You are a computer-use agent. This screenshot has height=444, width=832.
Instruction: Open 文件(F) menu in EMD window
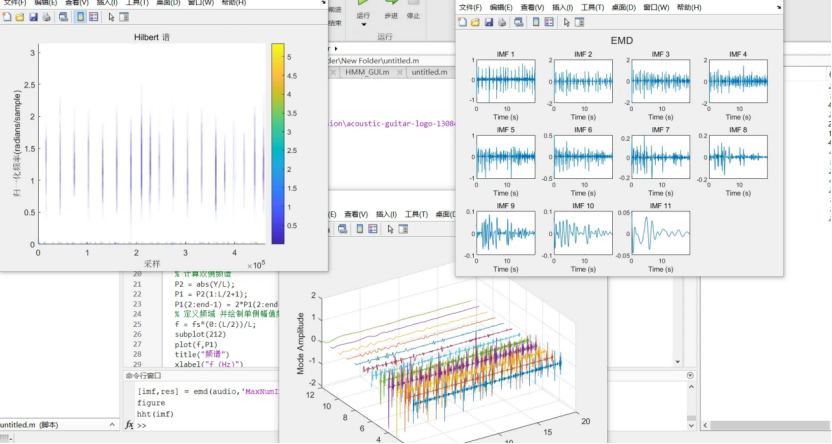point(470,7)
